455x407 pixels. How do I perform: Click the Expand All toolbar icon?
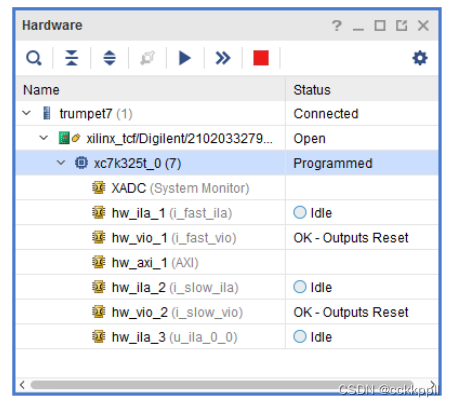point(109,58)
